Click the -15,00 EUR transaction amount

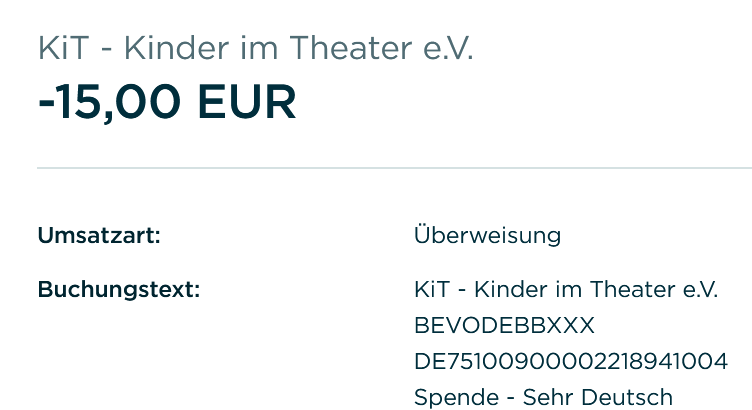[167, 102]
